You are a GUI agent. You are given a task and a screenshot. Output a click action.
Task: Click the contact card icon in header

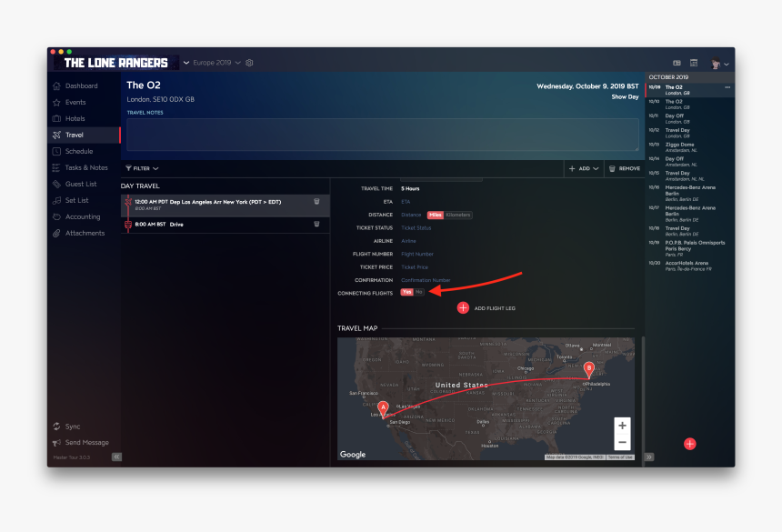[677, 63]
